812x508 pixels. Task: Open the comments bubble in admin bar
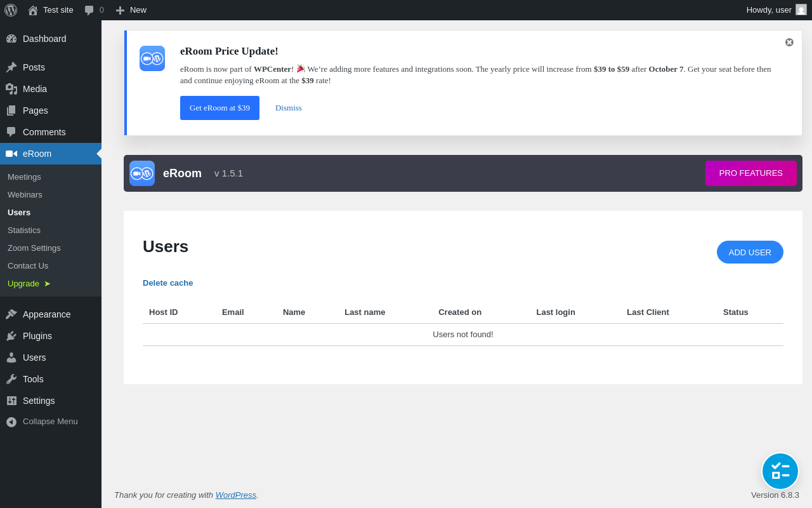(x=89, y=10)
